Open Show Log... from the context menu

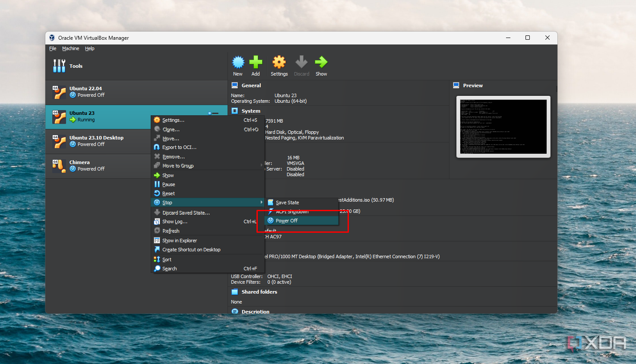(207, 222)
